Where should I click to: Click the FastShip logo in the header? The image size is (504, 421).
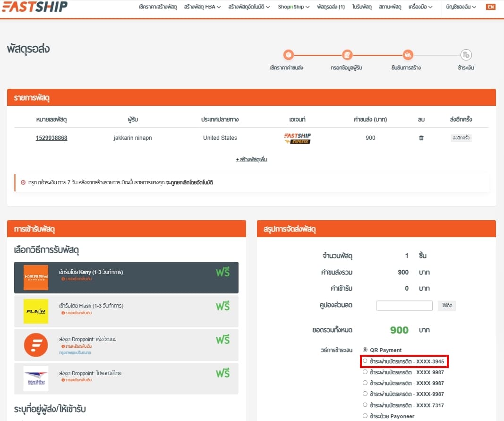tap(34, 7)
